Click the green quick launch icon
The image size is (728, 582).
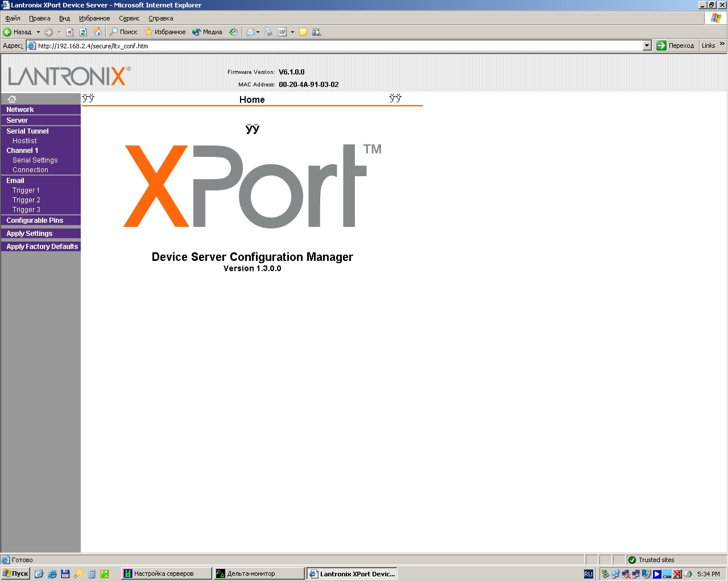click(105, 574)
